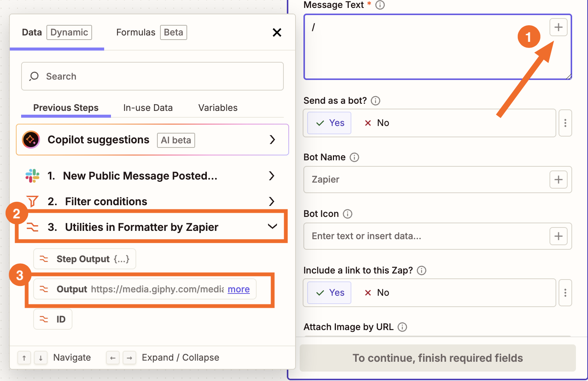Collapse the Utilities in Formatter step

272,227
